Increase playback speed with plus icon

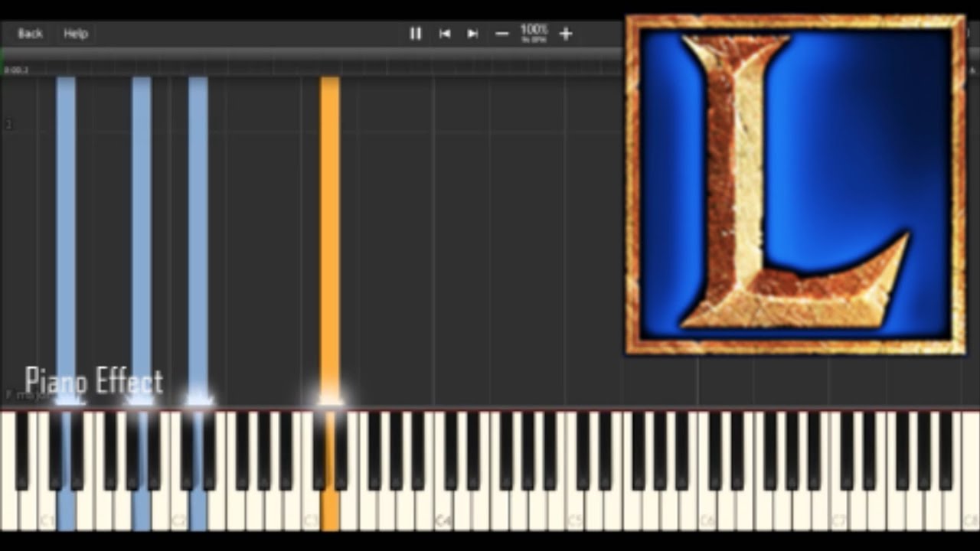(566, 34)
